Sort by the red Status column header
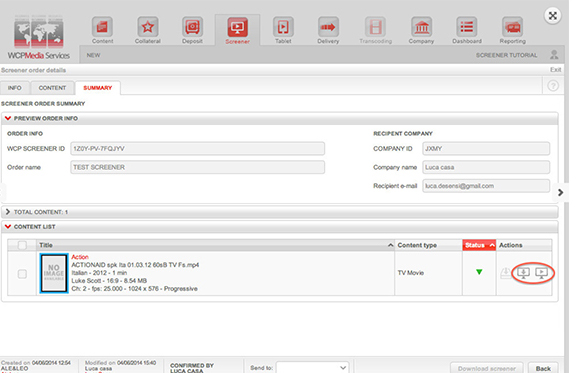 tap(479, 245)
